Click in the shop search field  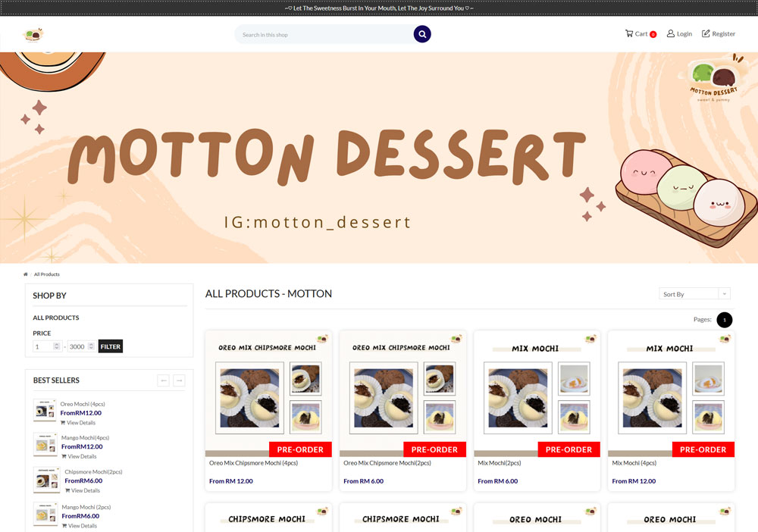coord(324,34)
